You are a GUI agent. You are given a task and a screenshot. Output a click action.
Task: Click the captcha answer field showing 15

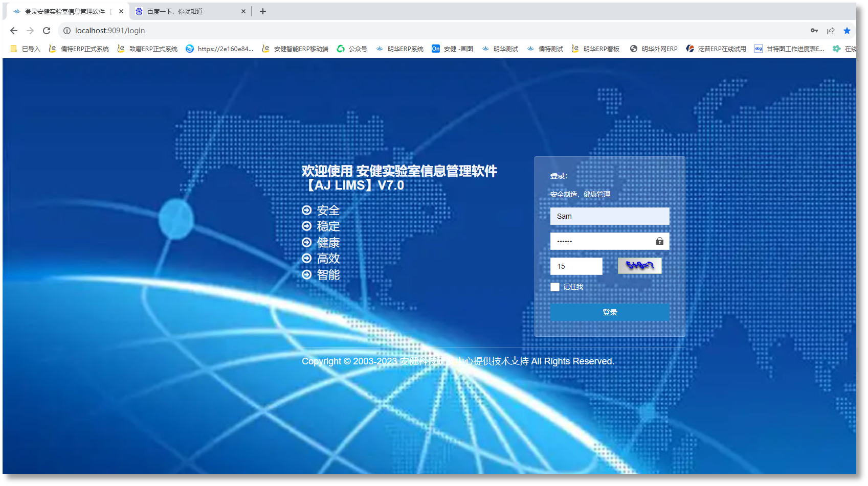576,266
